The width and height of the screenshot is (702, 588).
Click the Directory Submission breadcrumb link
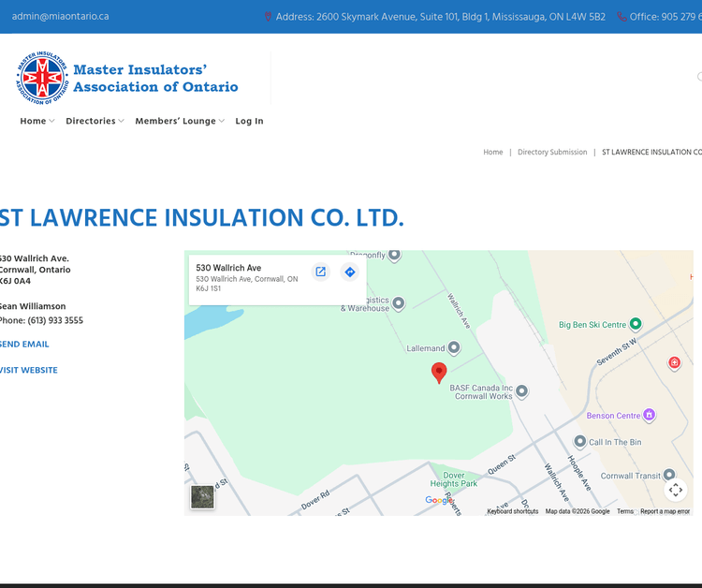(552, 153)
